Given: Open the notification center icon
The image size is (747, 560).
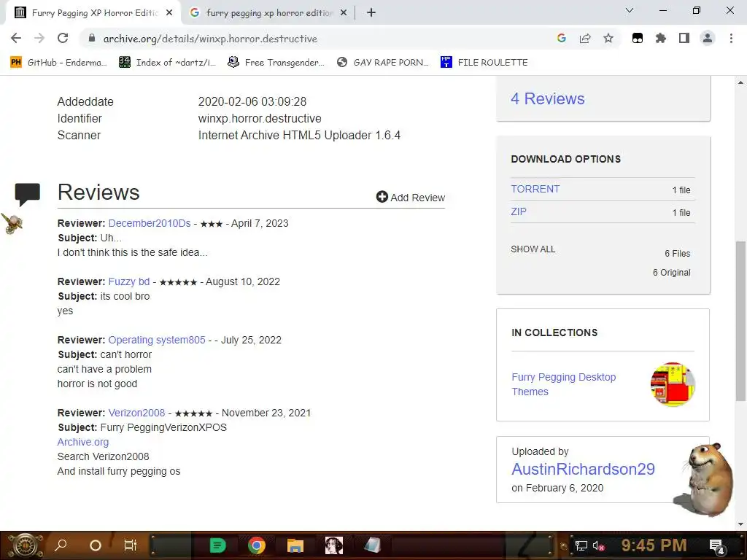Looking at the screenshot, I should 717,546.
